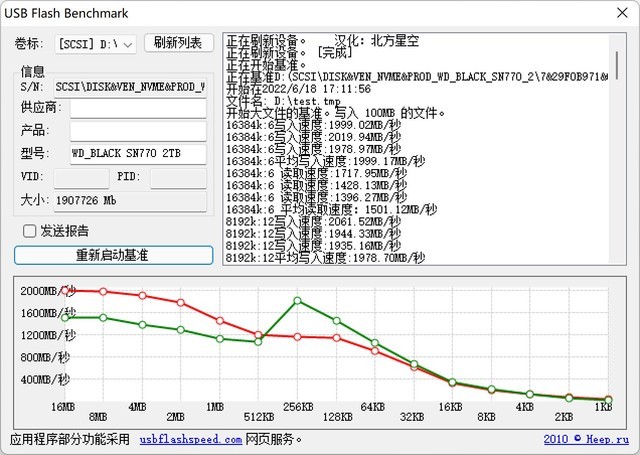Viewport: 640px width, 455px height.
Task: Click log line 写入速度:1978.97MB/秒
Action: (313, 149)
